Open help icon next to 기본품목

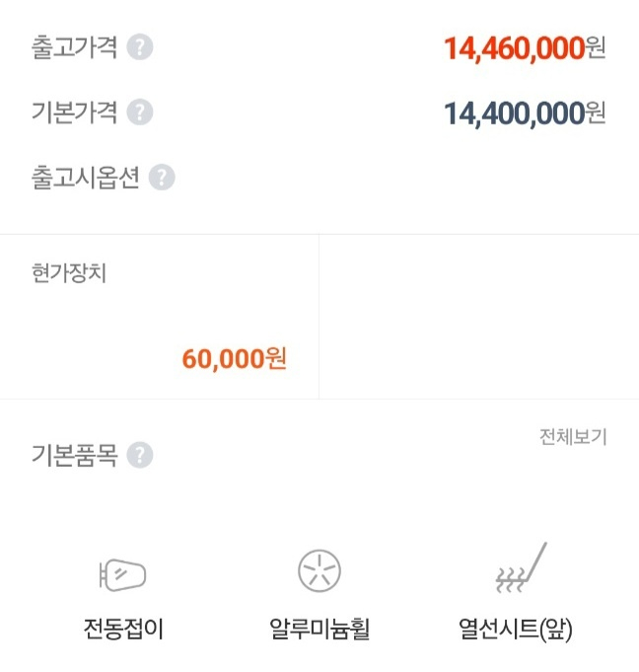click(x=140, y=455)
